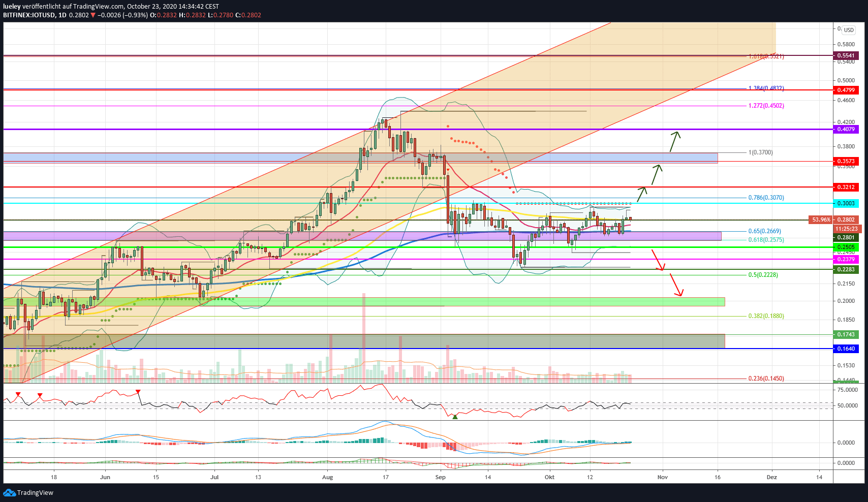Click the 0.382(0.1880) Fibonacci label
868x502 pixels.
tap(766, 316)
